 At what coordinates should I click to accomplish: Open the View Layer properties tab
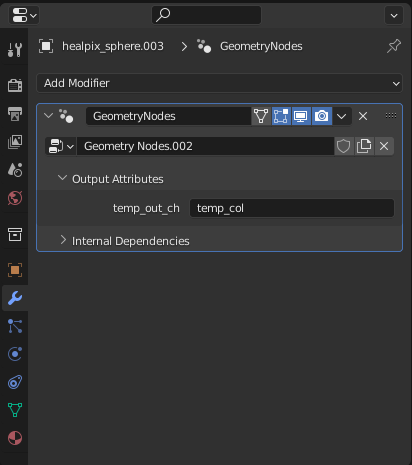15,142
